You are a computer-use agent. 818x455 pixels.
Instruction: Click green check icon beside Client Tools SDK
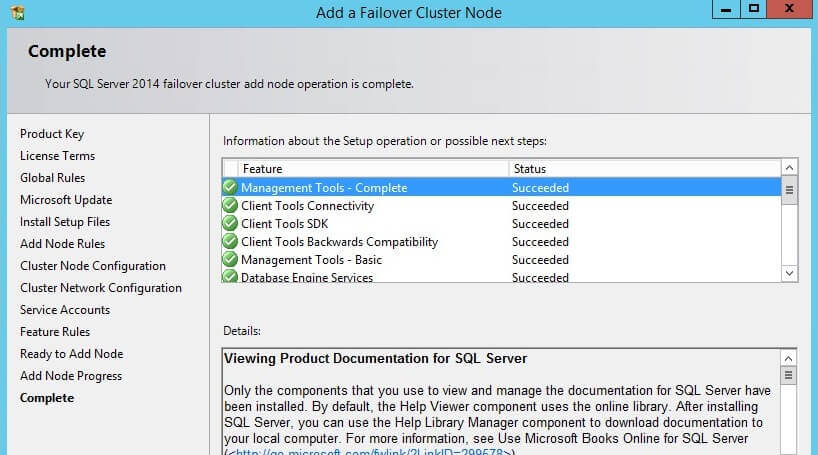pos(230,223)
